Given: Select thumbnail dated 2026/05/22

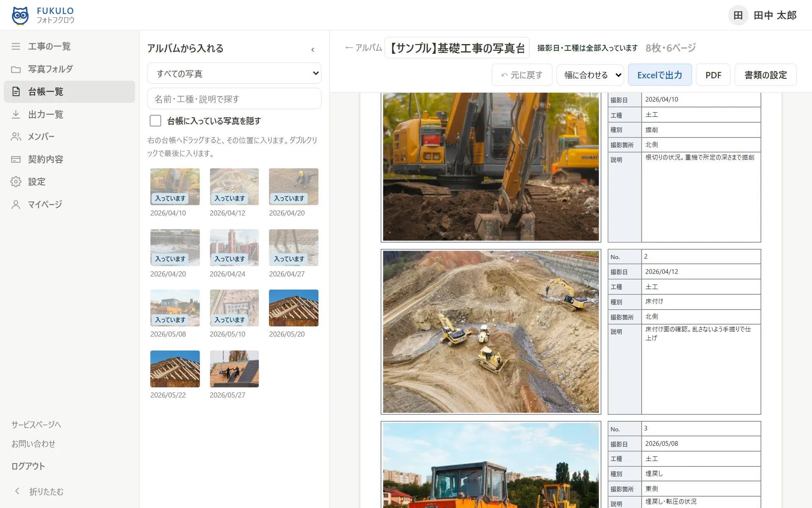Looking at the screenshot, I should point(175,369).
